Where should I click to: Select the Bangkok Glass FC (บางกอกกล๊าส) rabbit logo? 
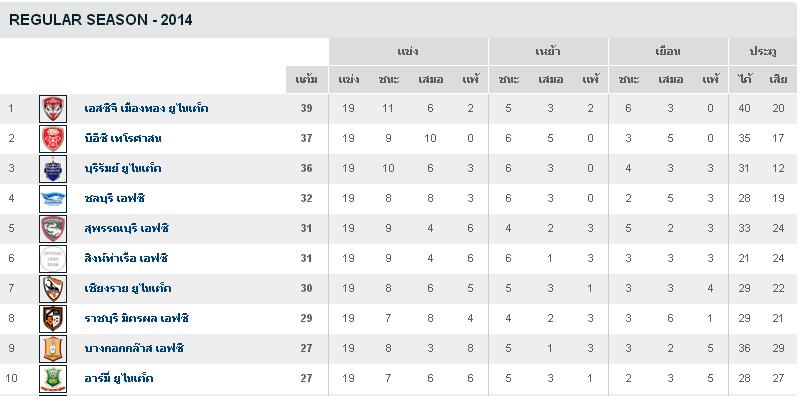[x=53, y=348]
